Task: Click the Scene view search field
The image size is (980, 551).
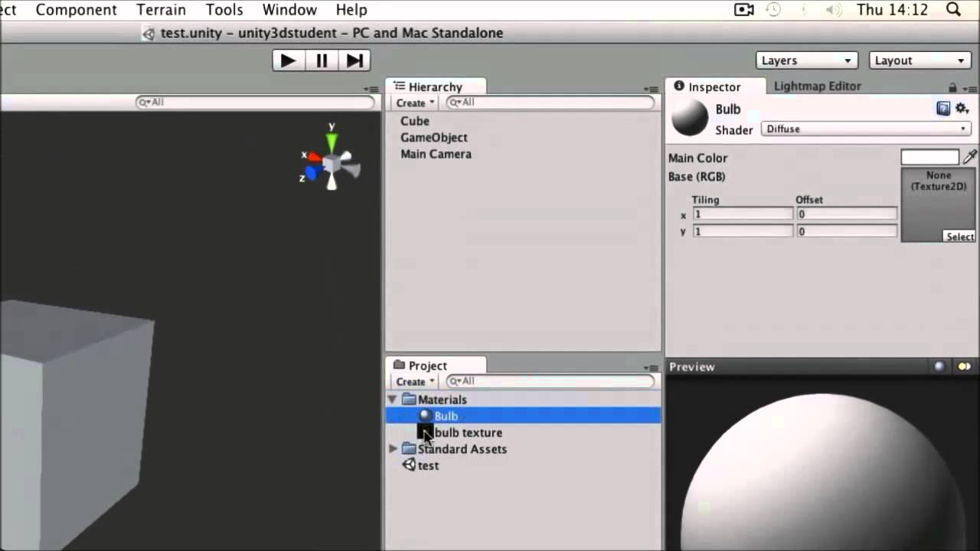Action: pyautogui.click(x=256, y=103)
